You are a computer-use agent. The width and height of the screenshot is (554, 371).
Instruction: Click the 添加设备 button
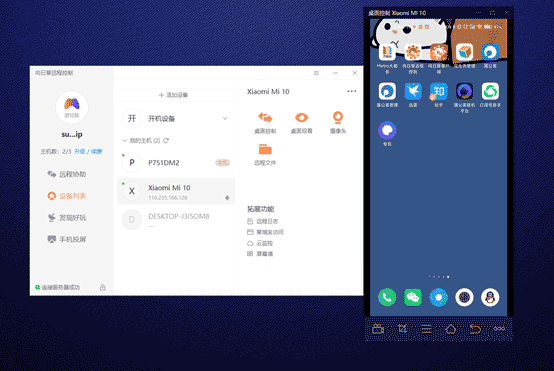(176, 95)
